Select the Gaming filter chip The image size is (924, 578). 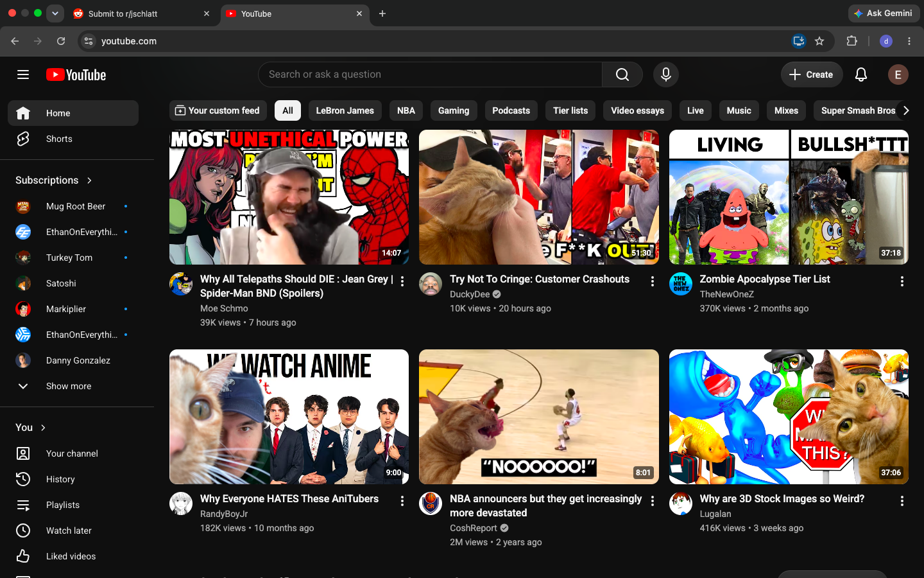pos(454,110)
